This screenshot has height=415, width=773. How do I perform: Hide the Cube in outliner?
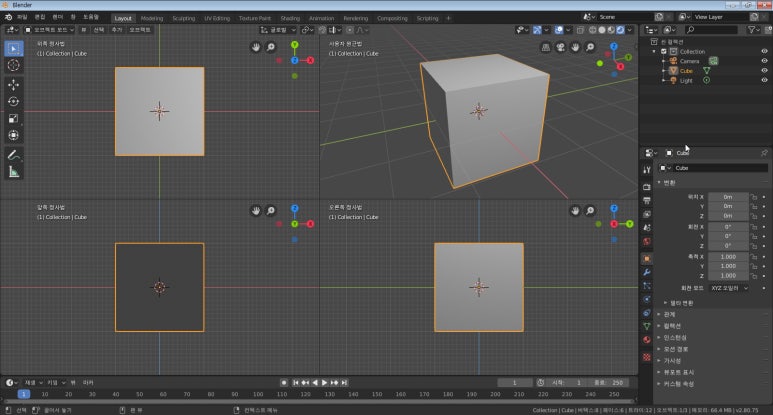(764, 71)
